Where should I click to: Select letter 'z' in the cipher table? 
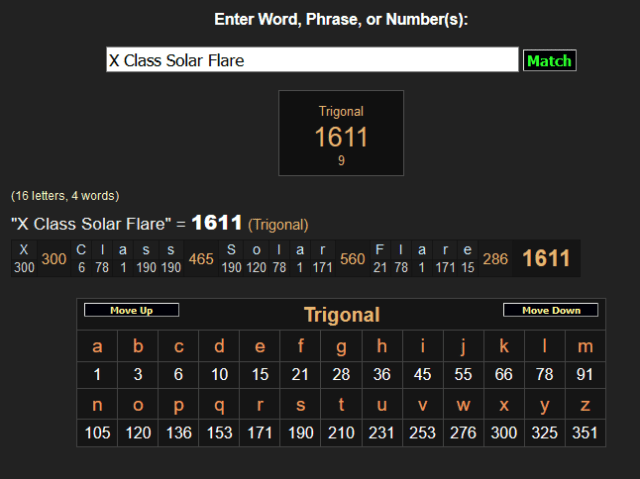585,406
